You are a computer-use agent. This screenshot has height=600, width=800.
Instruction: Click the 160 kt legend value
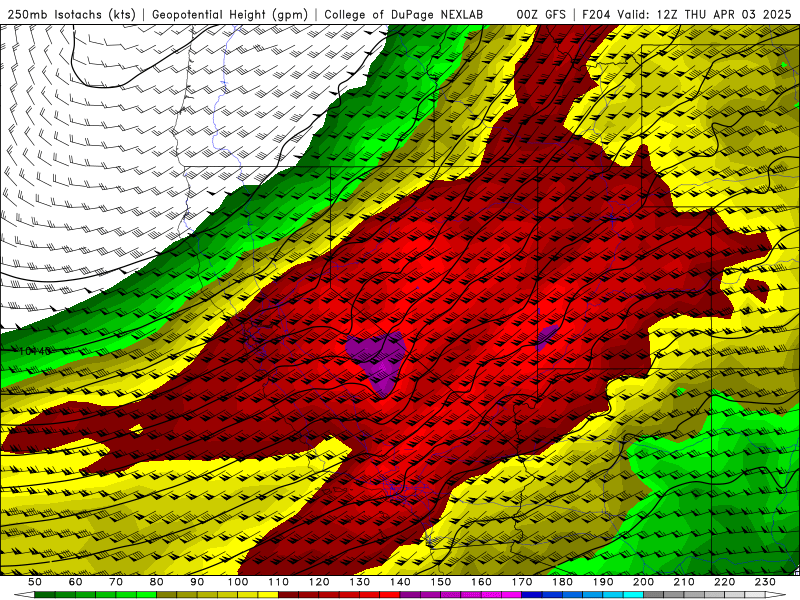point(481,582)
